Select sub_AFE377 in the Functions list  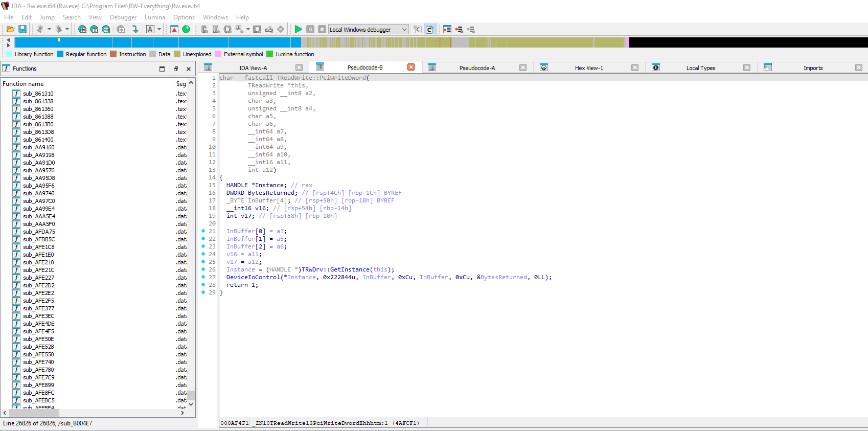38,308
